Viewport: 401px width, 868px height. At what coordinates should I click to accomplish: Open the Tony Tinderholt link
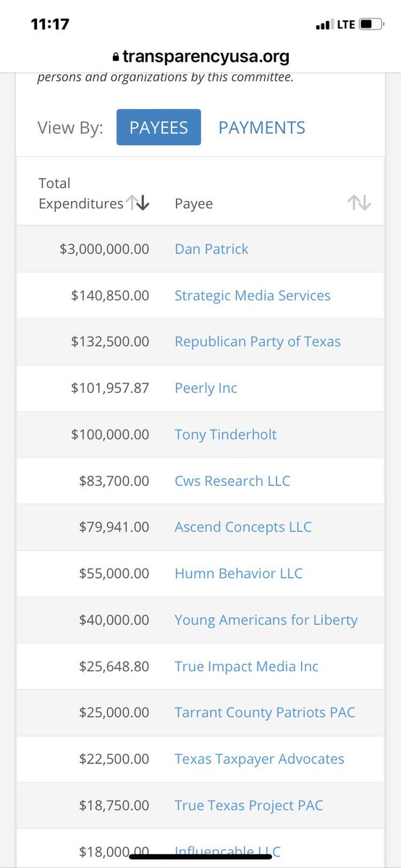pyautogui.click(x=226, y=434)
